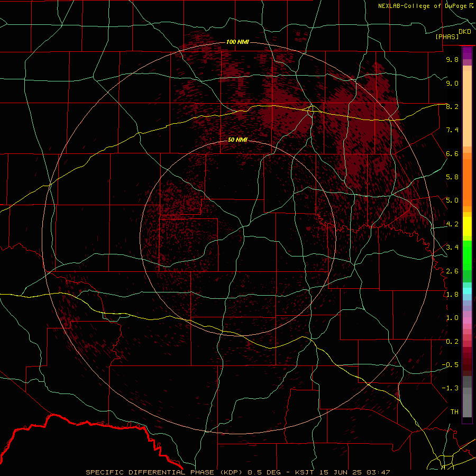Click the 2.6 color scale value
The width and height of the screenshot is (476, 476).
452,271
